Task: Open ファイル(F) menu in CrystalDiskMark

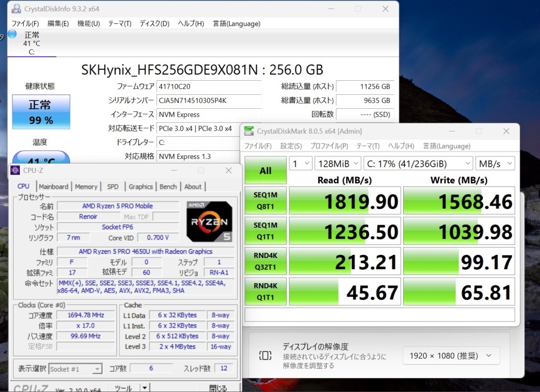Action: coord(258,146)
